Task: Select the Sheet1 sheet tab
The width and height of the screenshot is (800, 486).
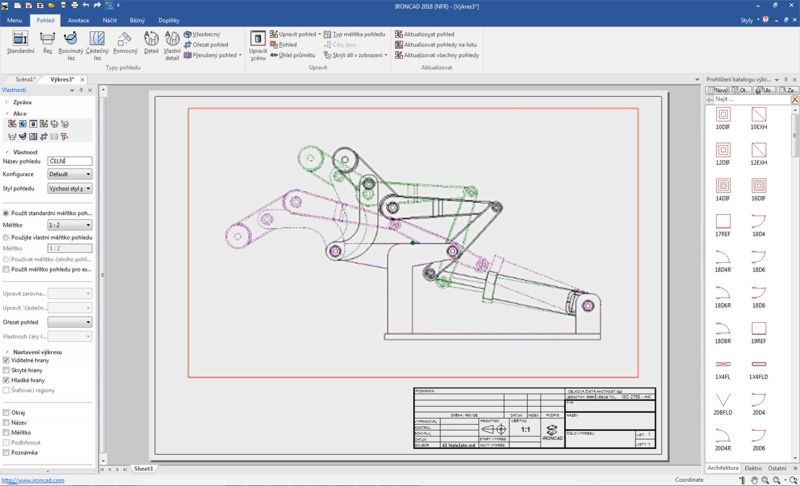Action: 143,468
